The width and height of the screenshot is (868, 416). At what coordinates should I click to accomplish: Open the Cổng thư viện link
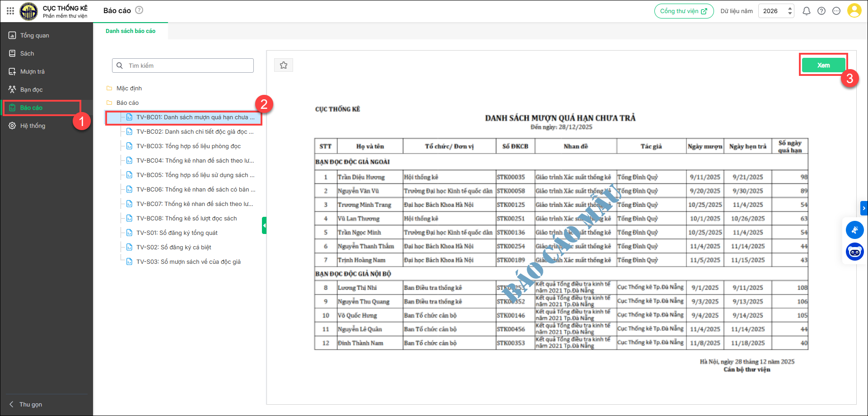pyautogui.click(x=684, y=11)
